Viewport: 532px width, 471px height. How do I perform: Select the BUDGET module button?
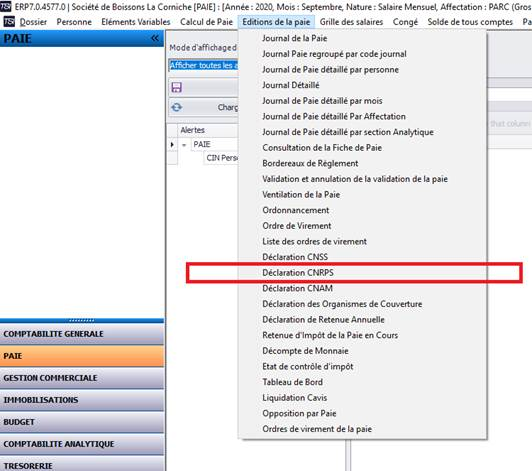tap(82, 422)
